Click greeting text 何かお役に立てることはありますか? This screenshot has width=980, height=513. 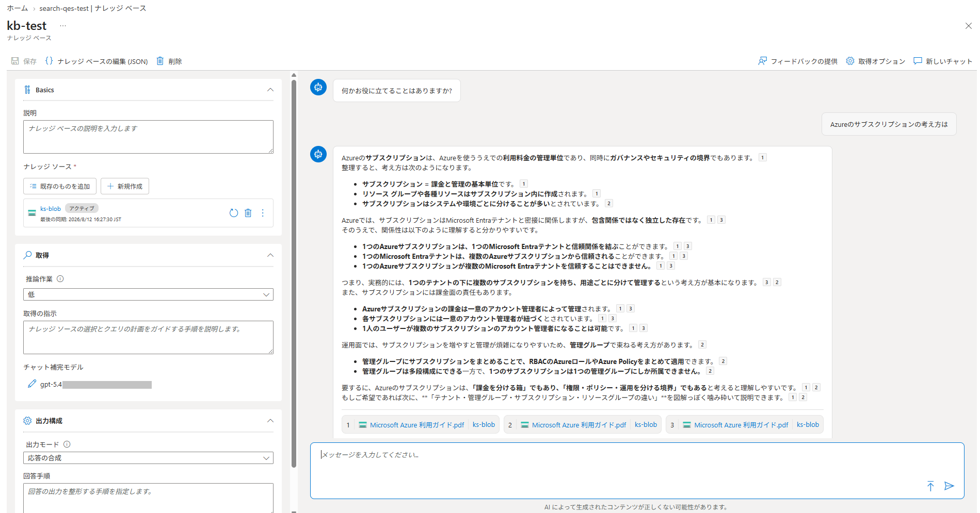click(396, 91)
